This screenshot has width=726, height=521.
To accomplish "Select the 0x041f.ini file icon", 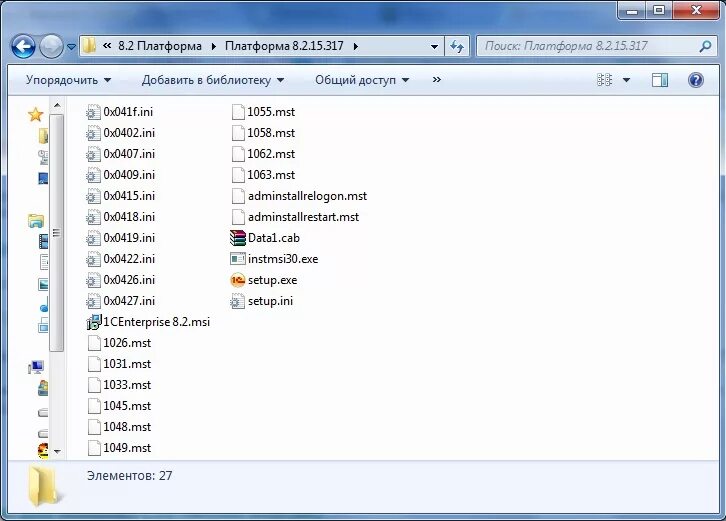I will 94,112.
